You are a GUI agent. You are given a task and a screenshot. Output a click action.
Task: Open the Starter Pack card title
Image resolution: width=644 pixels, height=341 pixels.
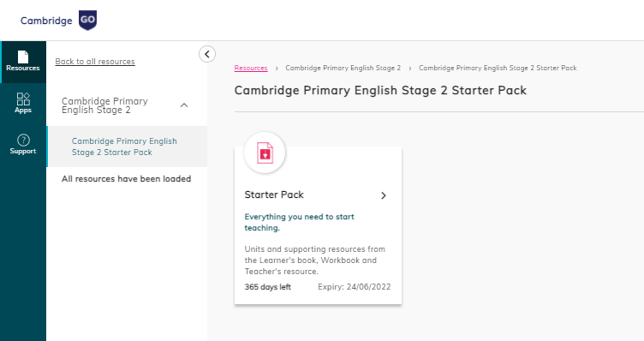click(x=274, y=194)
